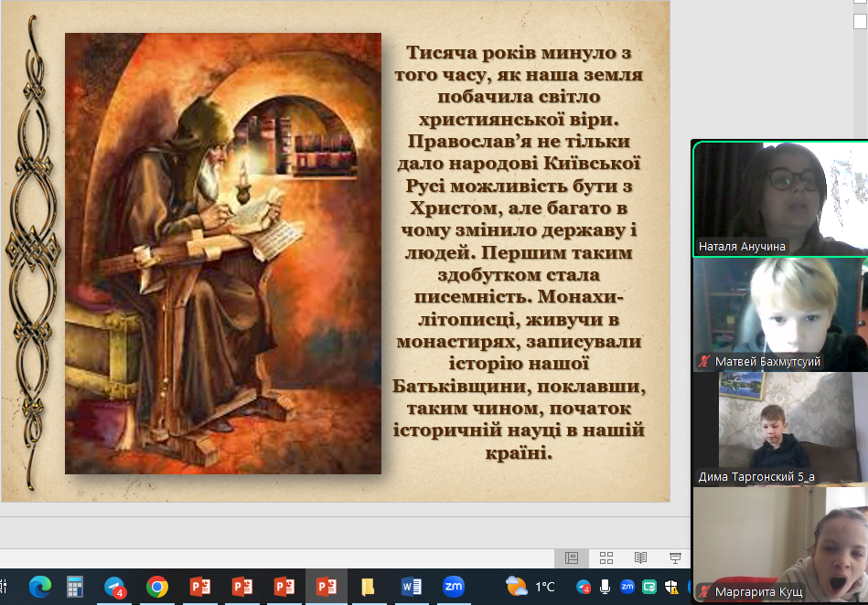Click the muted mic icon of Маргарита Кущ
Screen dimensions: 868x605
(704, 591)
